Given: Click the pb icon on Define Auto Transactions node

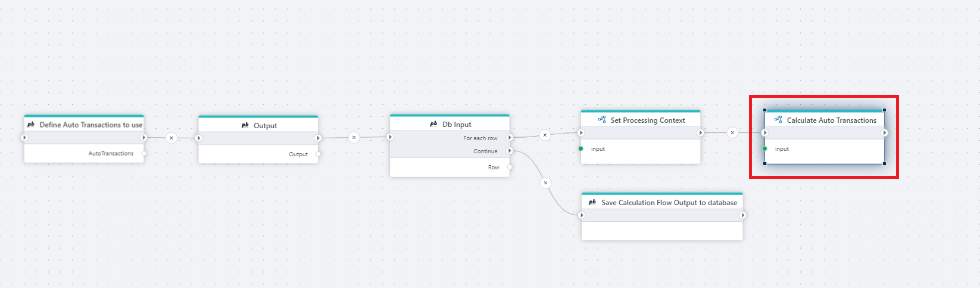Looking at the screenshot, I should (x=31, y=125).
